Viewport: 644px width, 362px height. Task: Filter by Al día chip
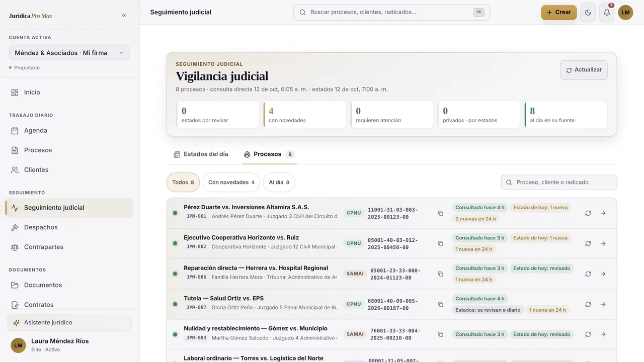[279, 183]
